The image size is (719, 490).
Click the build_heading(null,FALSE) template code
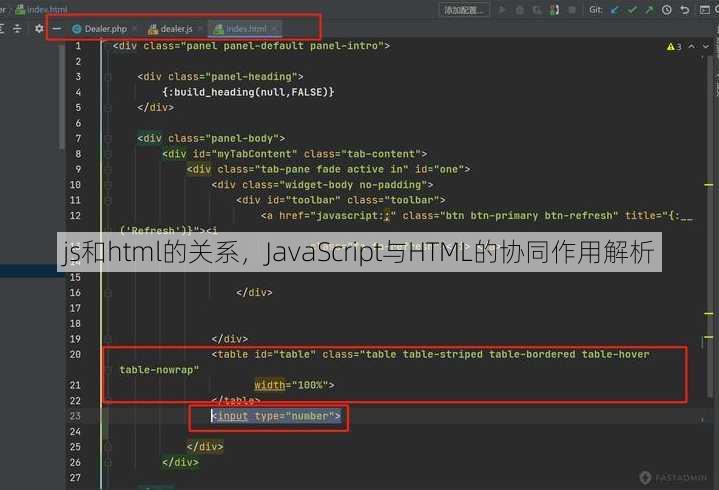(x=248, y=92)
